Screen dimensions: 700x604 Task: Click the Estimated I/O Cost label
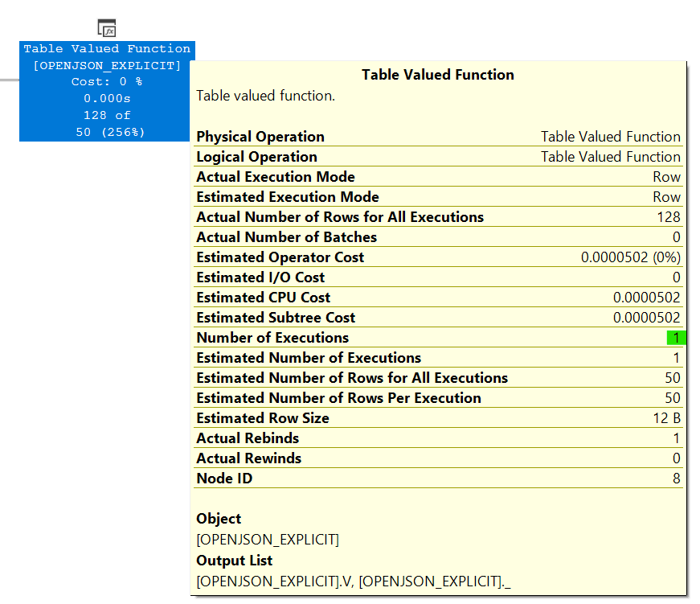click(x=260, y=277)
